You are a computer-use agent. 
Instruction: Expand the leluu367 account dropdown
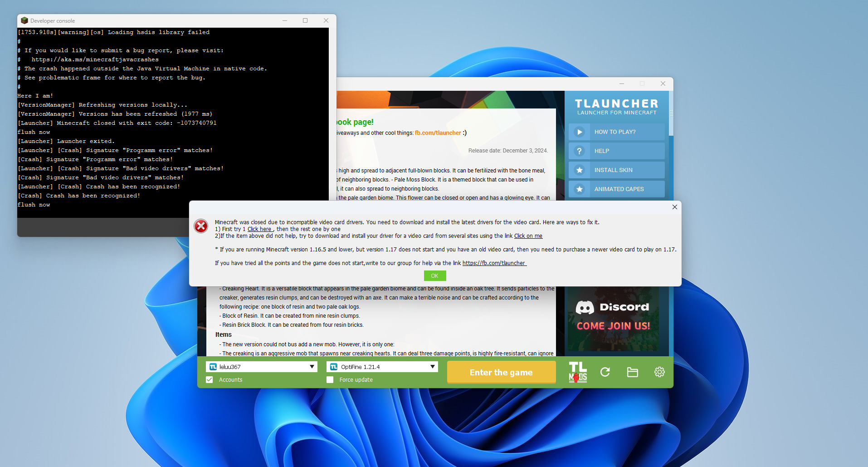(312, 367)
